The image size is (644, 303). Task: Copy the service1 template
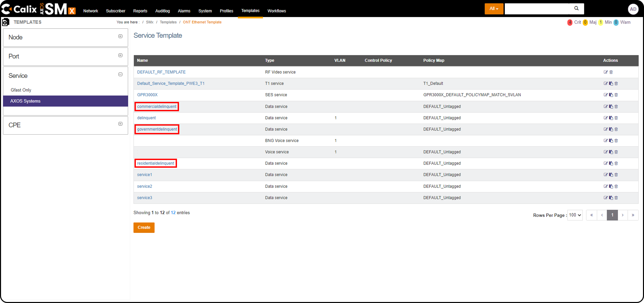click(611, 175)
